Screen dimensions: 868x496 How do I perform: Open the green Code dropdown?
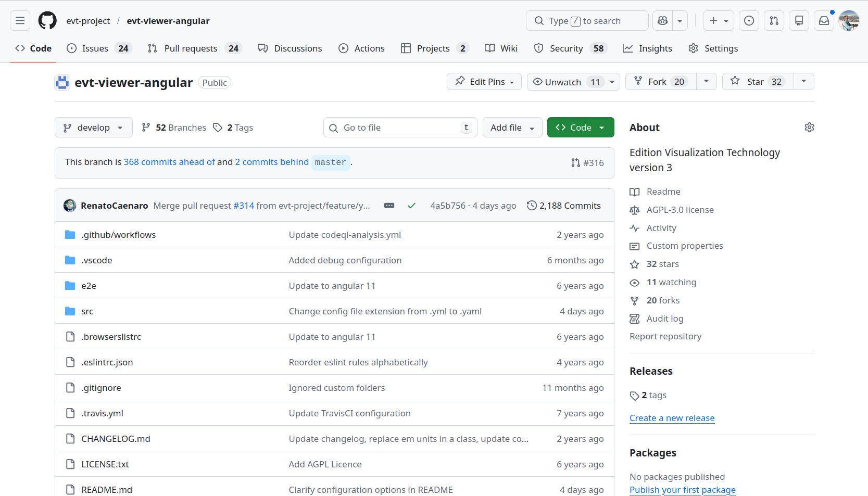pyautogui.click(x=580, y=127)
